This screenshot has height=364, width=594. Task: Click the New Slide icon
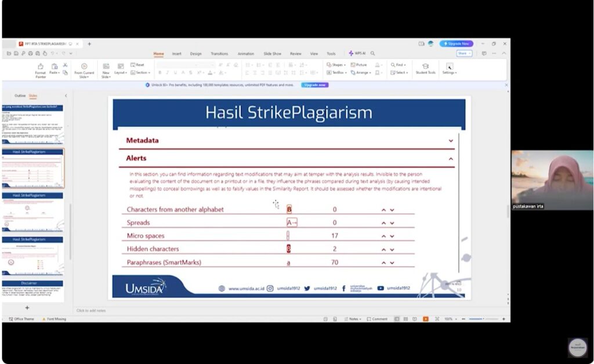106,70
